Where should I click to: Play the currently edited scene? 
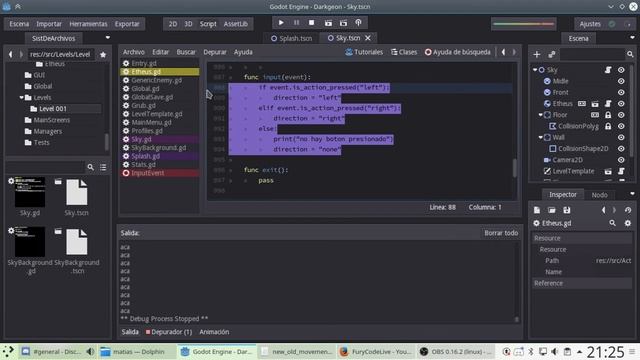tap(328, 23)
